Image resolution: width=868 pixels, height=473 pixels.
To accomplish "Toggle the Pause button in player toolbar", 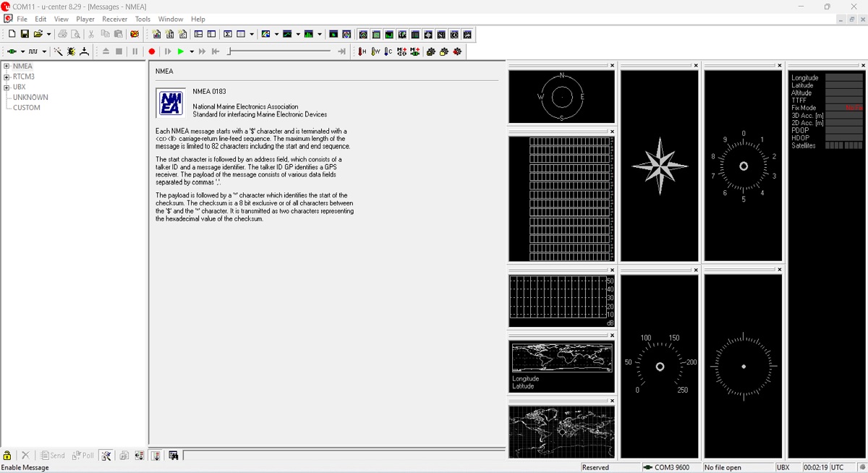I will coord(135,51).
